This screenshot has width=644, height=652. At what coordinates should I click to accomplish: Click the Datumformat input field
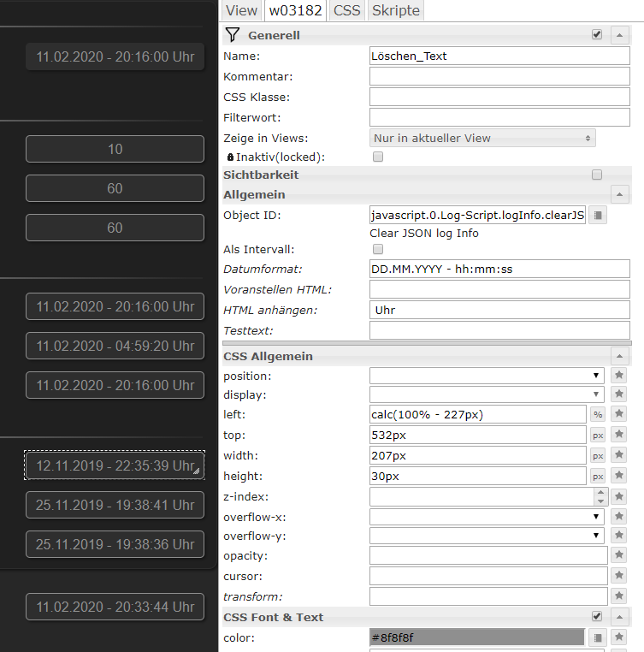[x=499, y=269]
